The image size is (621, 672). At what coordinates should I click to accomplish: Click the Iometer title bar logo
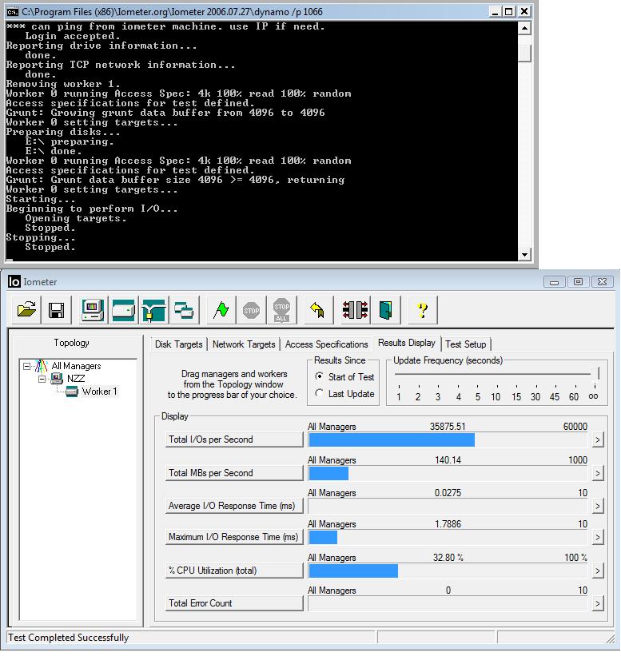14,281
